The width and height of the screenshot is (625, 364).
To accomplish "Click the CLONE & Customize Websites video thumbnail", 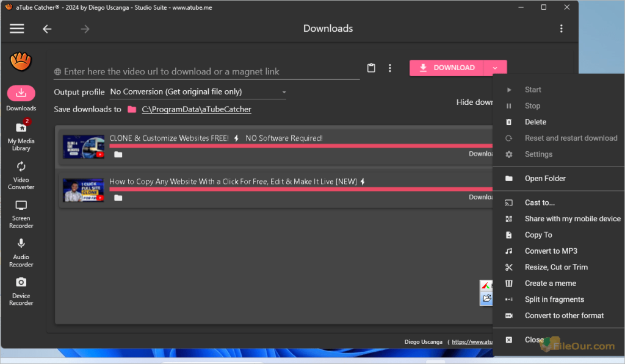I will (84, 146).
